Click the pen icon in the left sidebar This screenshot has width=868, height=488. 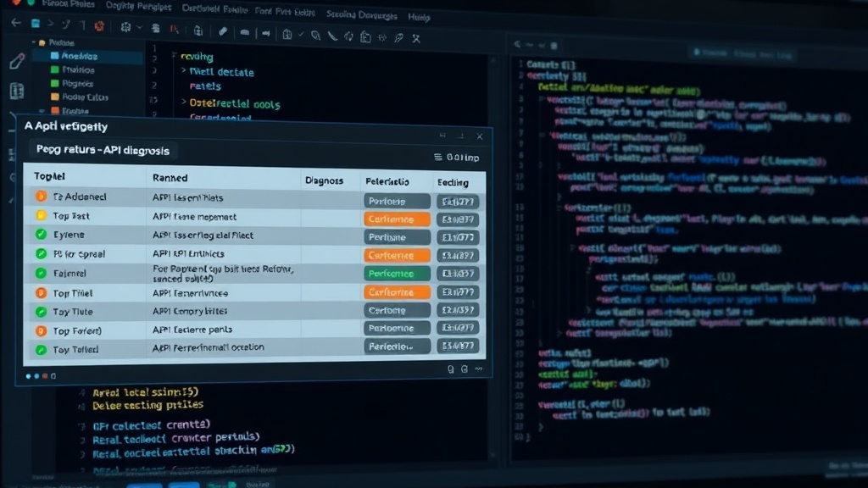pyautogui.click(x=17, y=61)
